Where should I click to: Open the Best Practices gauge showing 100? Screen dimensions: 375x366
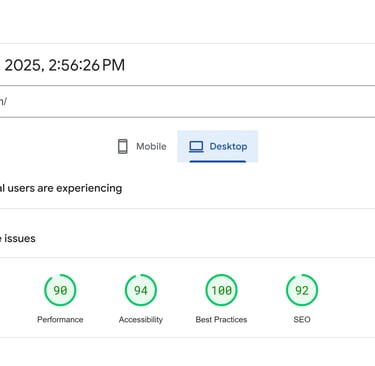[221, 290]
